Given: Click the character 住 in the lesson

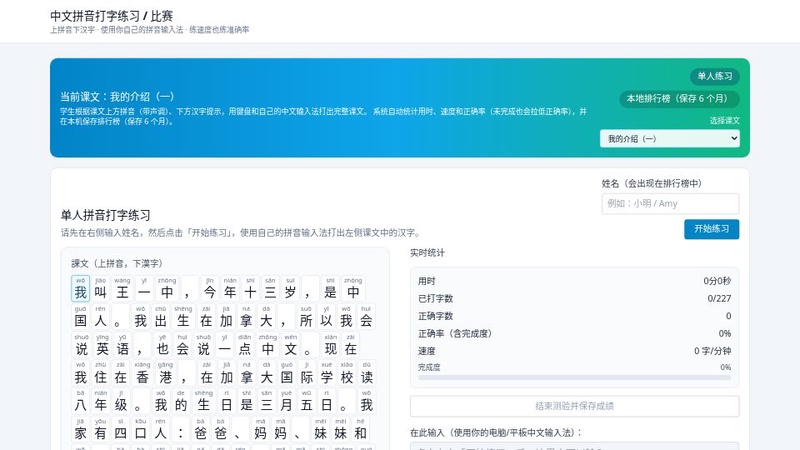Looking at the screenshot, I should tap(101, 373).
